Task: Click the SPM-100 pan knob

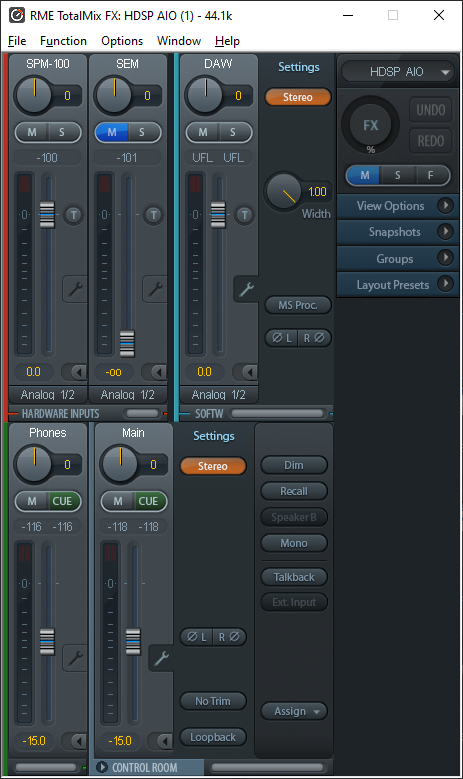Action: 34,95
